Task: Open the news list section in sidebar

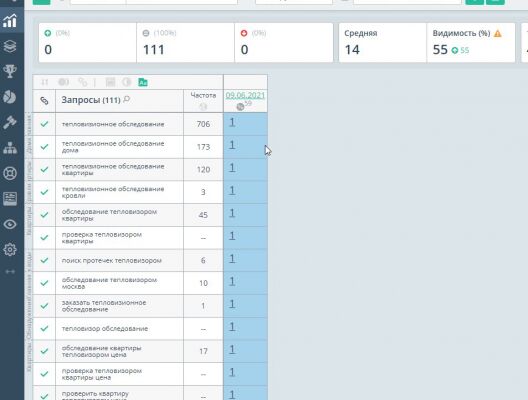Action: (10, 199)
